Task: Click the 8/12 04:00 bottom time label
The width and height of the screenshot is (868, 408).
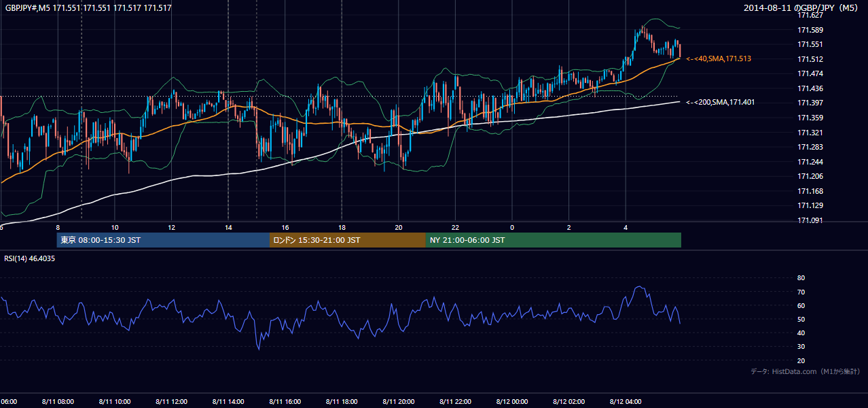Action: point(626,402)
